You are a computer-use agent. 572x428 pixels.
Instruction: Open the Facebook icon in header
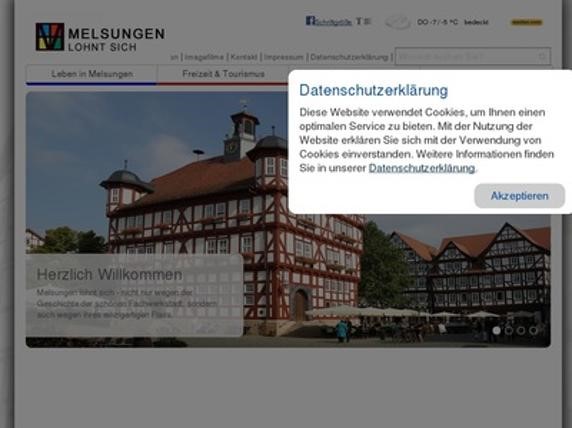pos(310,21)
